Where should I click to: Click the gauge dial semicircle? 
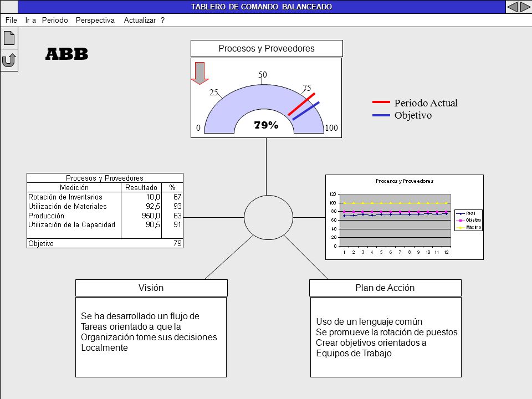pos(264,109)
